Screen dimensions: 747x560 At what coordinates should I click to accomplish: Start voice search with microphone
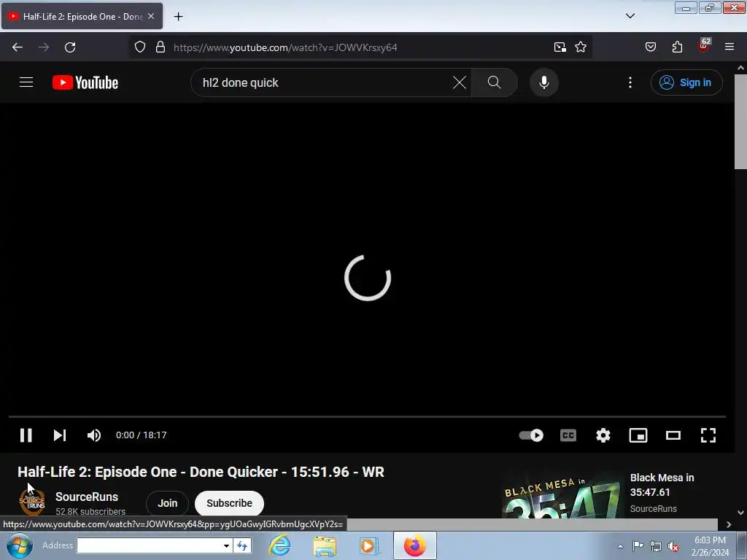click(x=544, y=82)
